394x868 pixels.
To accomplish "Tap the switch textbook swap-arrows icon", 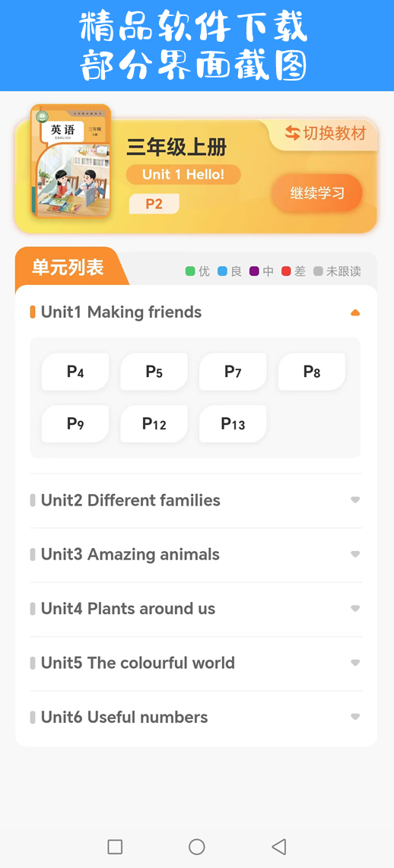I will pyautogui.click(x=293, y=133).
